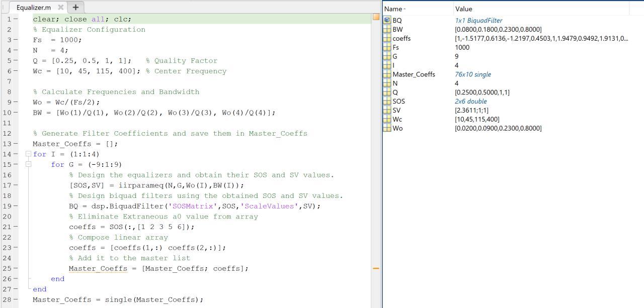Close the Equalizer.m editor tab
Image resolution: width=644 pixels, height=308 pixels.
click(x=60, y=8)
